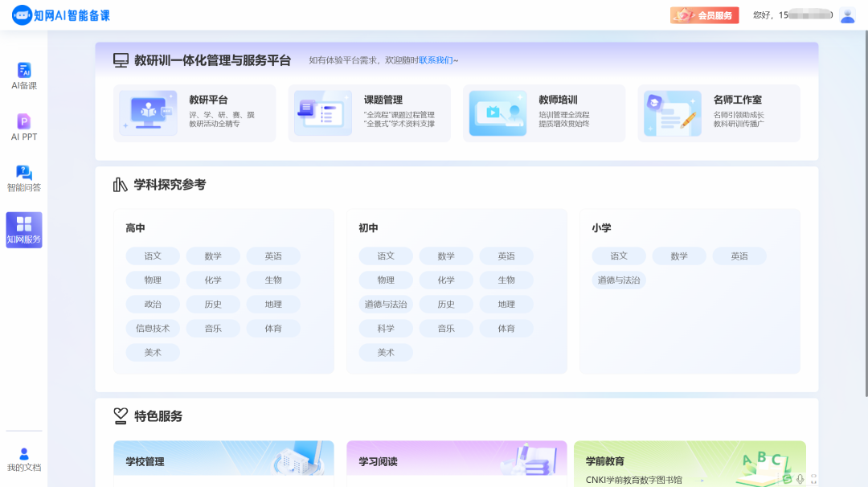The image size is (868, 487).
Task: Click the 教师培训 title text
Action: pyautogui.click(x=558, y=100)
